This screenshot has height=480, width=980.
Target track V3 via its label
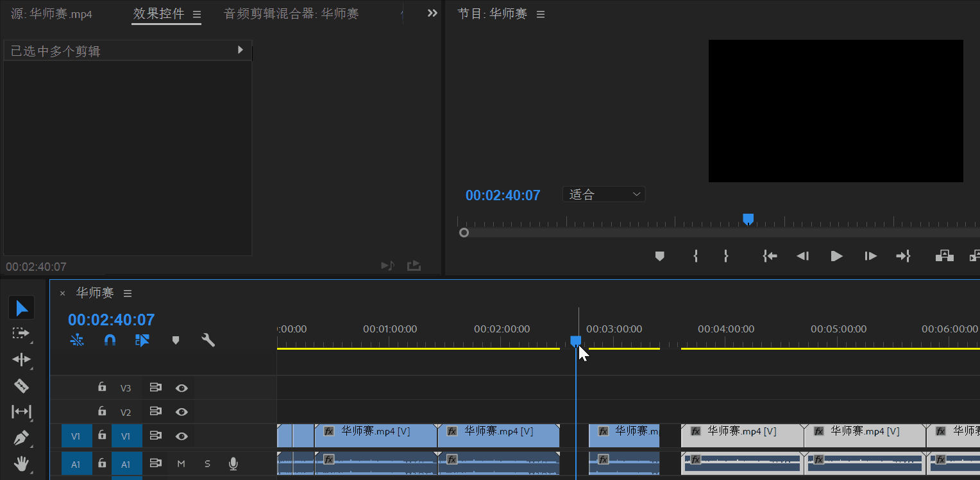point(126,388)
